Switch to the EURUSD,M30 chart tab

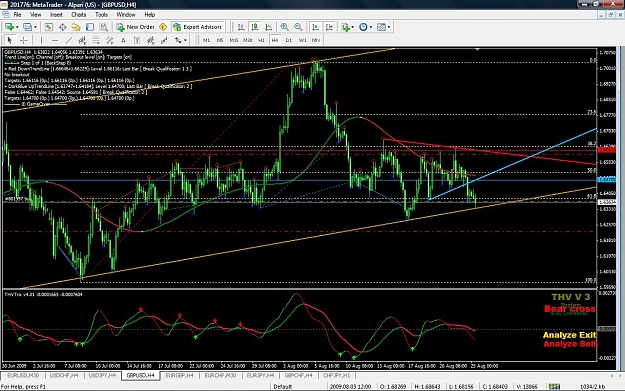tap(23, 375)
